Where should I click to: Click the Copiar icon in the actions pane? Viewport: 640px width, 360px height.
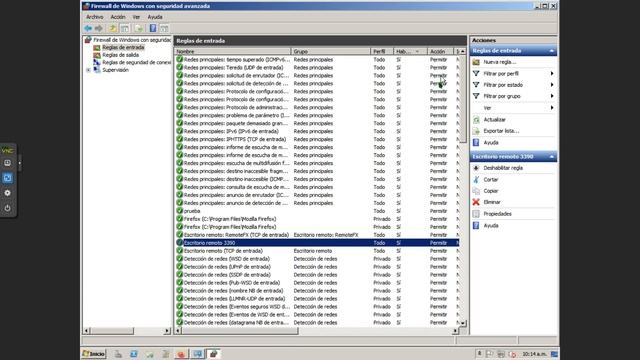point(476,191)
